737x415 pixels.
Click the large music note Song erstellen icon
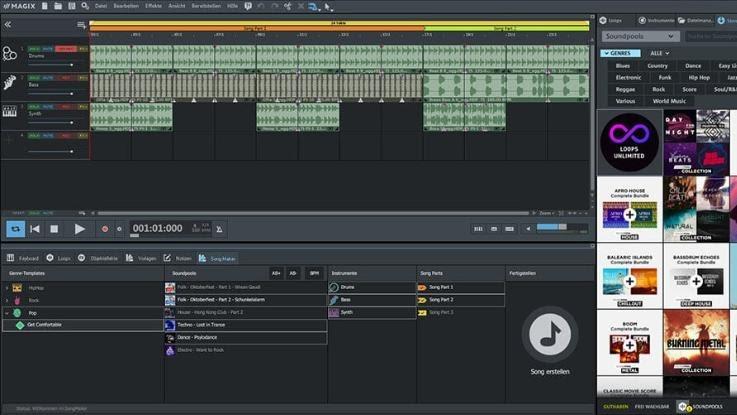(550, 334)
